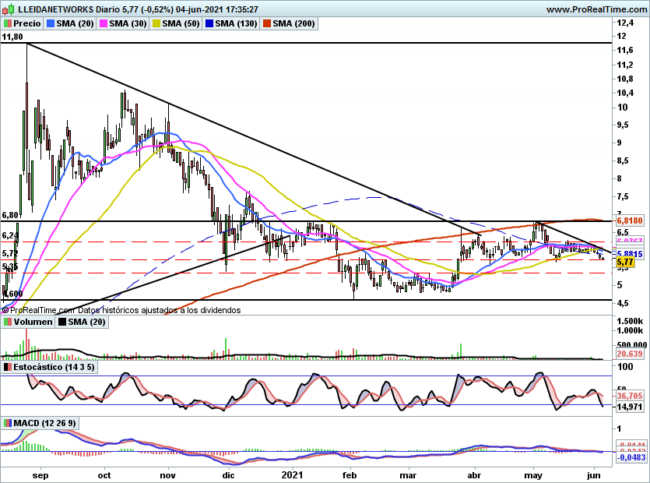Click the may label on time axis
The image size is (650, 483).
(x=533, y=475)
